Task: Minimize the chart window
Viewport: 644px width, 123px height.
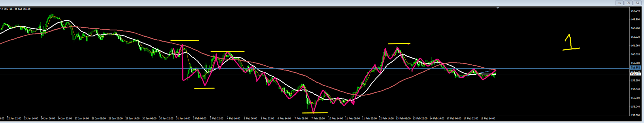Action: (x=619, y=3)
